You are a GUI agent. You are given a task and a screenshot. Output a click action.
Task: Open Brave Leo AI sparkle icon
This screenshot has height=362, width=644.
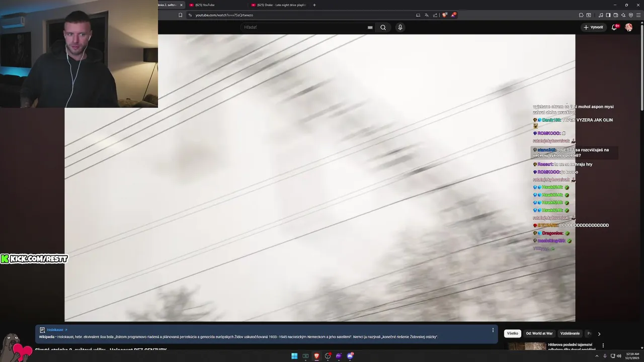tap(623, 15)
